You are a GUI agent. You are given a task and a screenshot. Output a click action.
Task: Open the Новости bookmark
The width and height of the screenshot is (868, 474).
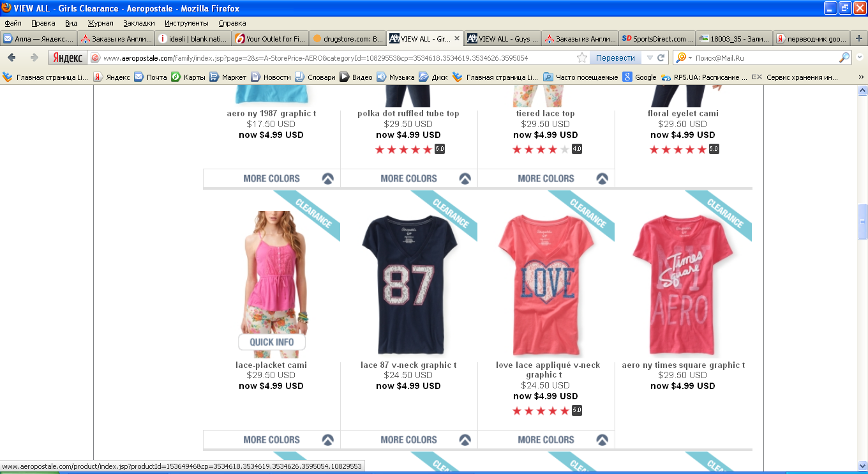click(x=271, y=77)
